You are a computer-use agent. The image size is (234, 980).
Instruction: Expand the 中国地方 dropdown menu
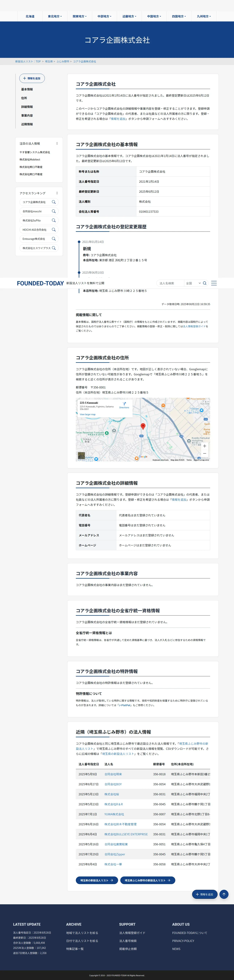154,16
